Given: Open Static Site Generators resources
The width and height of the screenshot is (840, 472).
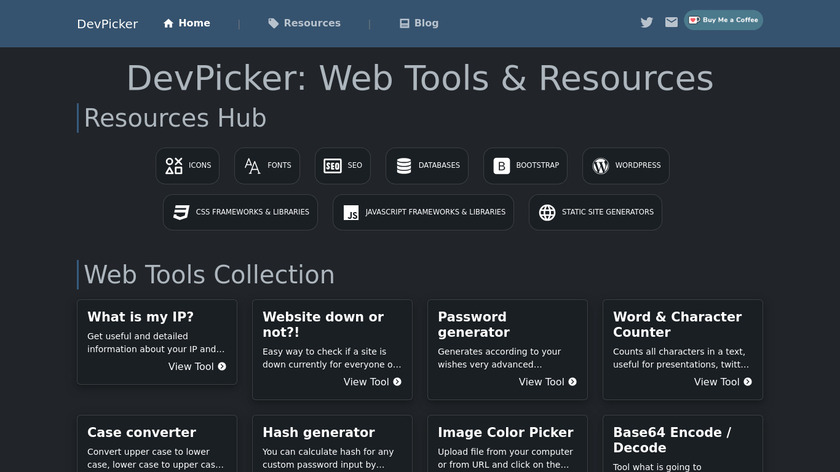Looking at the screenshot, I should point(595,212).
